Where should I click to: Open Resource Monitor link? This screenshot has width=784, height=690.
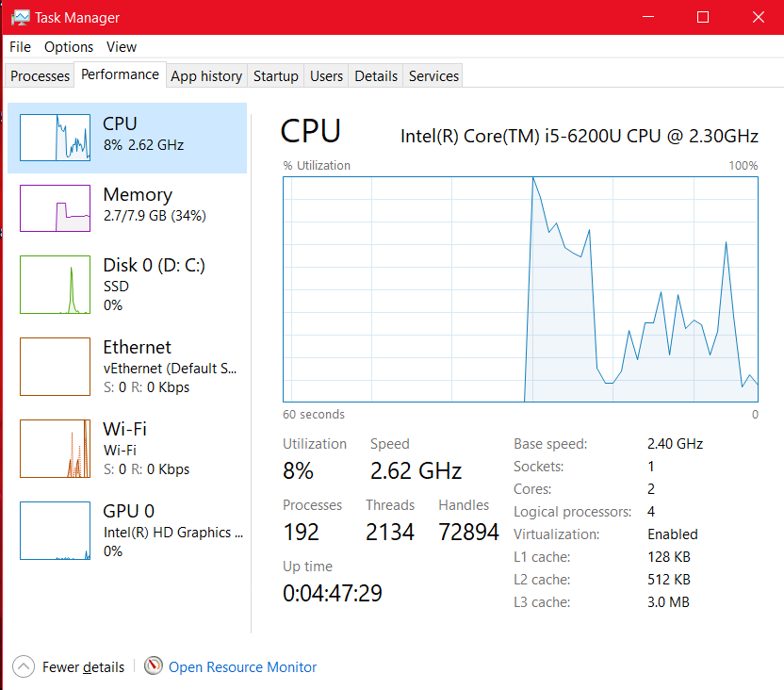[242, 667]
